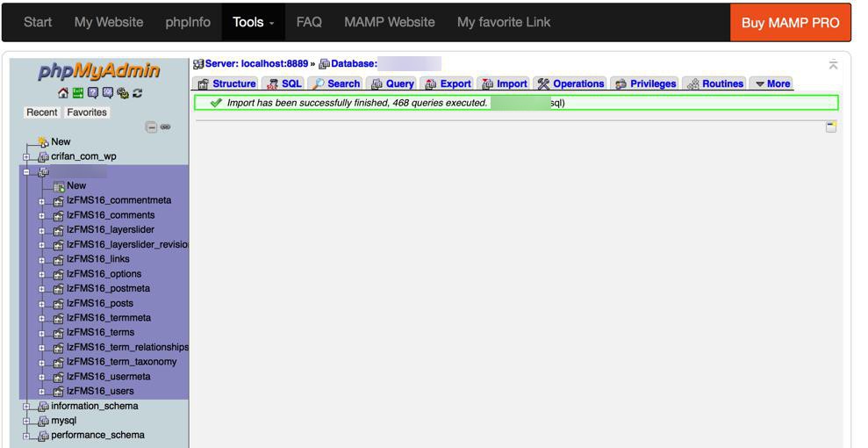This screenshot has height=448, width=868.
Task: Open My Website in the top bar
Action: (109, 22)
